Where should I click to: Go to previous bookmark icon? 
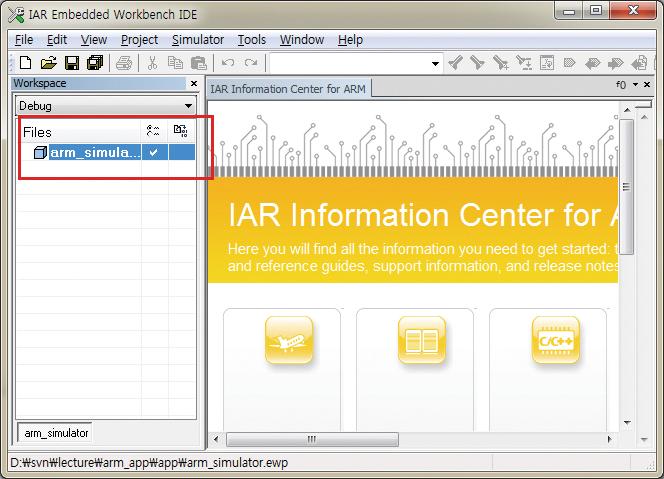pos(592,64)
